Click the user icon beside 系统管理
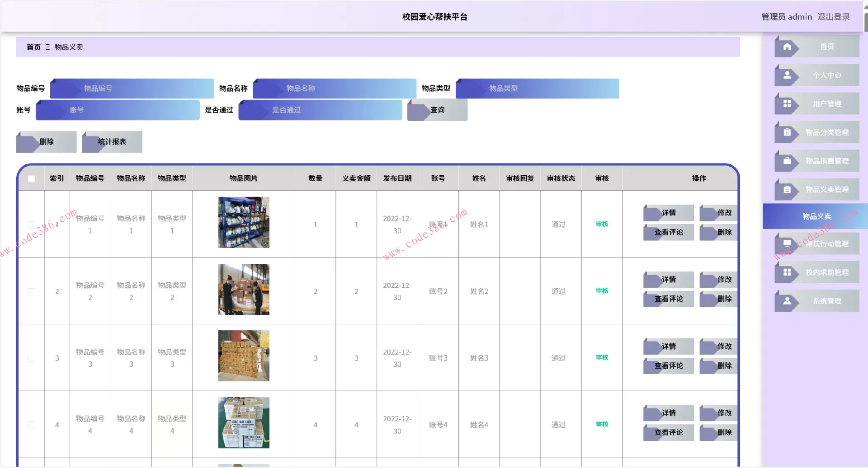Viewport: 868px width, 468px height. (x=787, y=301)
